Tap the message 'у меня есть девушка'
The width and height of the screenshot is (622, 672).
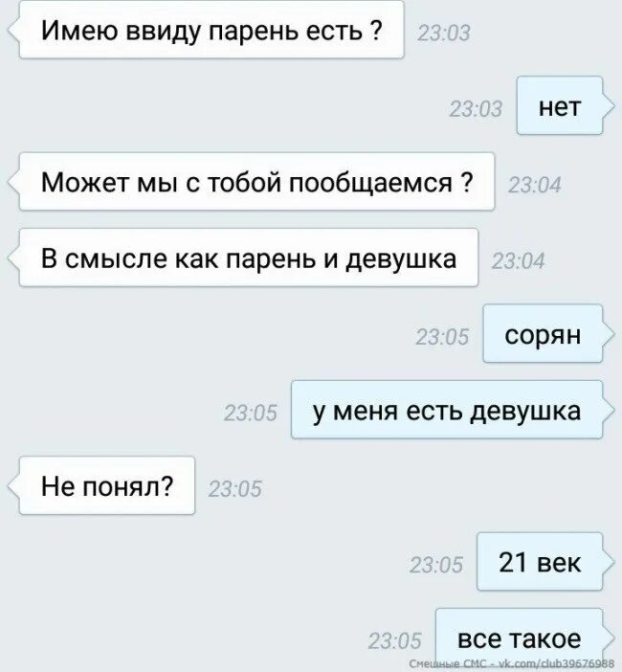point(447,410)
